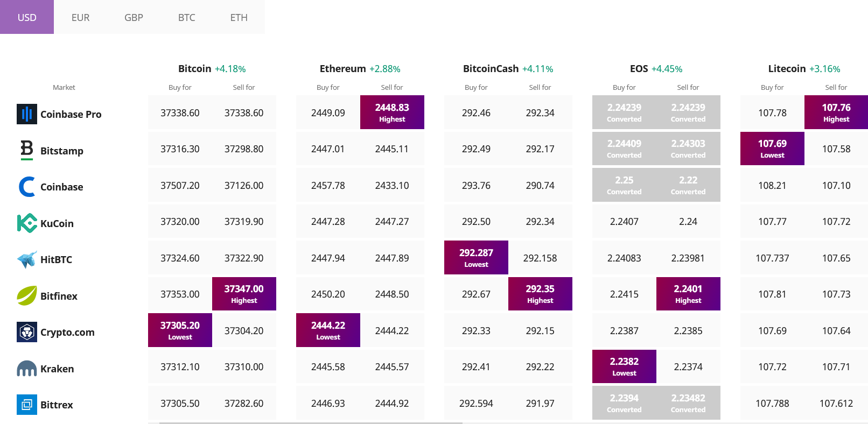Click Coinbase BitcoinCash sell price 290.74

click(540, 185)
